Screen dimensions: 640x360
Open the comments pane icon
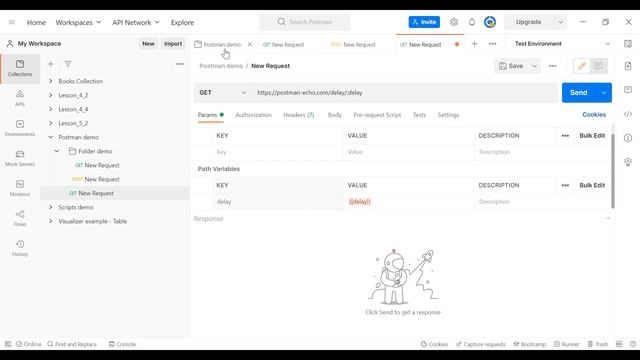[x=628, y=89]
